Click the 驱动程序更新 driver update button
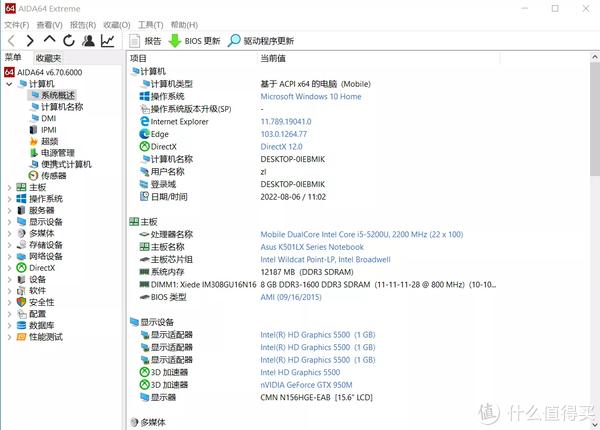 tap(261, 41)
